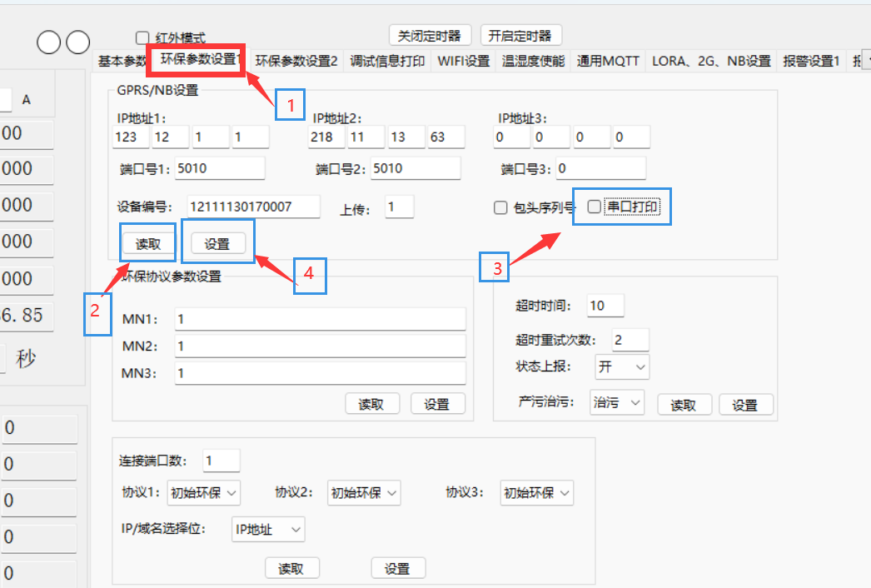Image resolution: width=871 pixels, height=588 pixels.
Task: Click the 设备编号 input field
Action: [253, 207]
